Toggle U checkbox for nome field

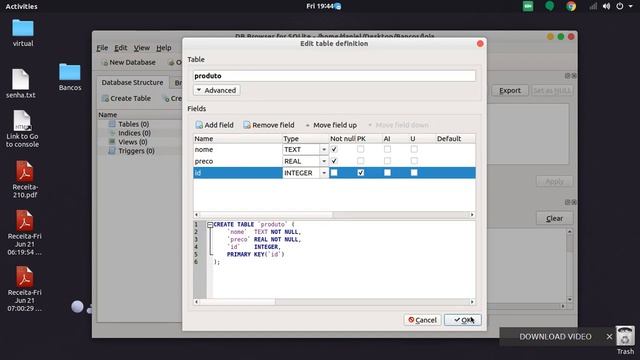coord(414,149)
